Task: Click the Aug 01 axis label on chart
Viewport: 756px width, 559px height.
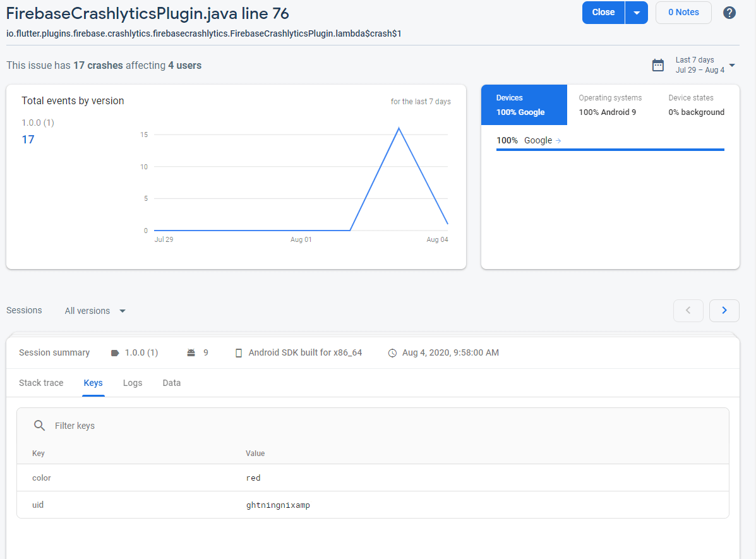Action: coord(301,240)
